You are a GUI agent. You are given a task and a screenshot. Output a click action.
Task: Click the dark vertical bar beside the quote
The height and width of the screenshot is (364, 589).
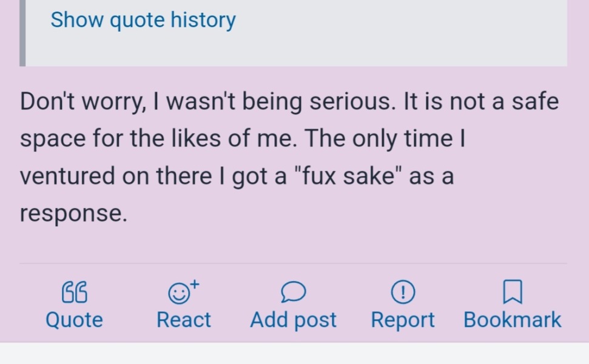[22, 33]
